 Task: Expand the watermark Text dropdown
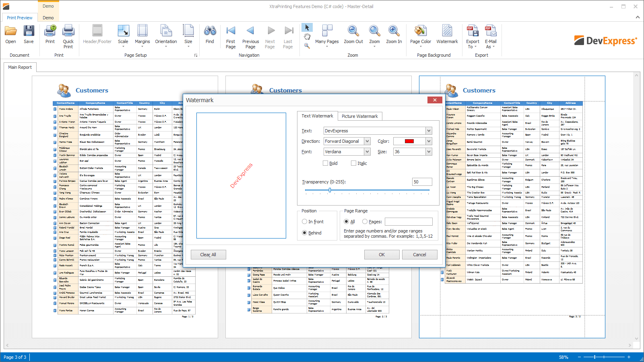tap(429, 131)
